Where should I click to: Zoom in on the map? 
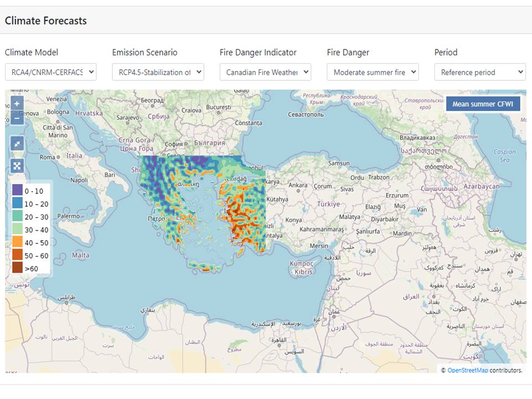[17, 104]
